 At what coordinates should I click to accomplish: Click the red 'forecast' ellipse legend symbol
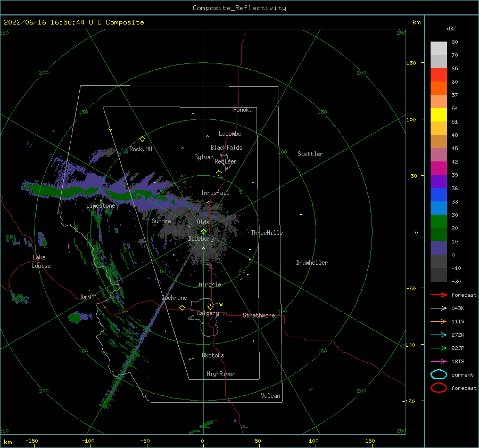click(439, 388)
